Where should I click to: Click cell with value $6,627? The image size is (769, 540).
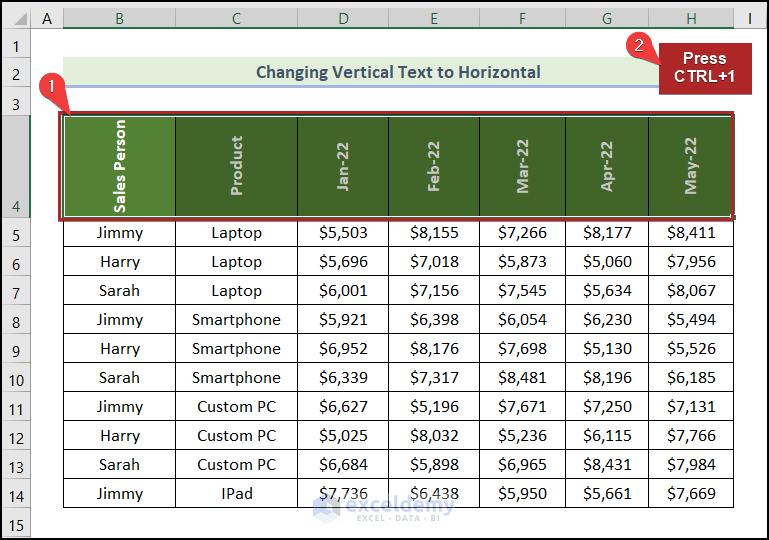(x=343, y=406)
